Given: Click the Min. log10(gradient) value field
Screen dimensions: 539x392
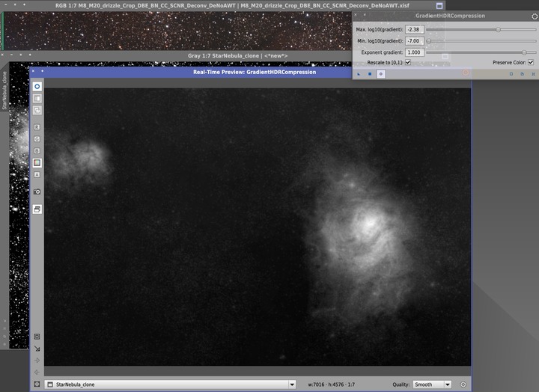Looking at the screenshot, I should click(x=414, y=41).
